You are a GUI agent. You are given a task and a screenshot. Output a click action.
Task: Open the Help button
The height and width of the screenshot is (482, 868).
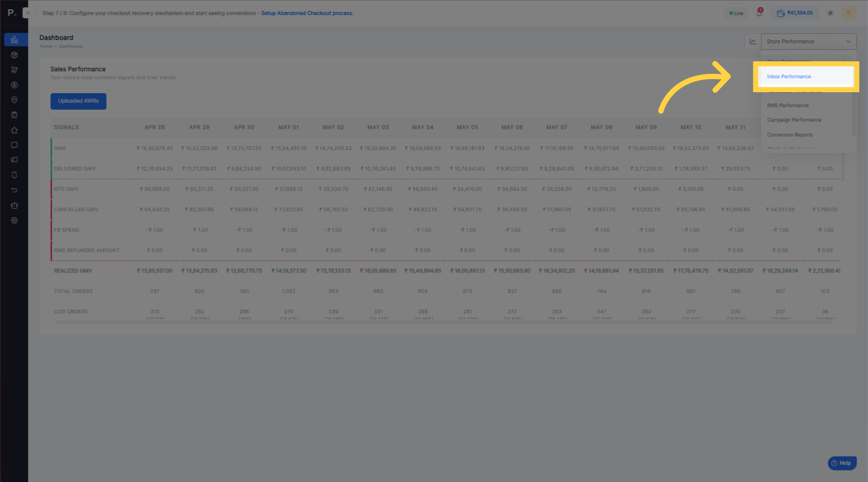(x=842, y=463)
